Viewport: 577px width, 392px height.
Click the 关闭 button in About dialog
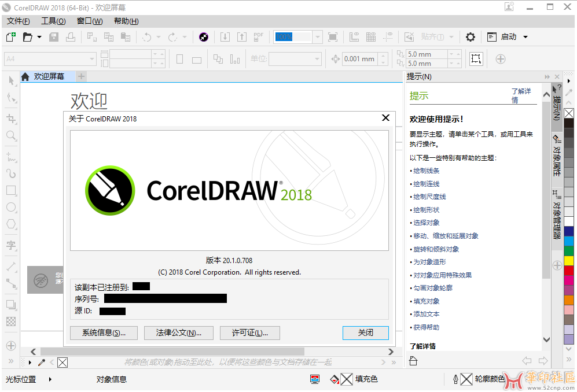click(365, 333)
